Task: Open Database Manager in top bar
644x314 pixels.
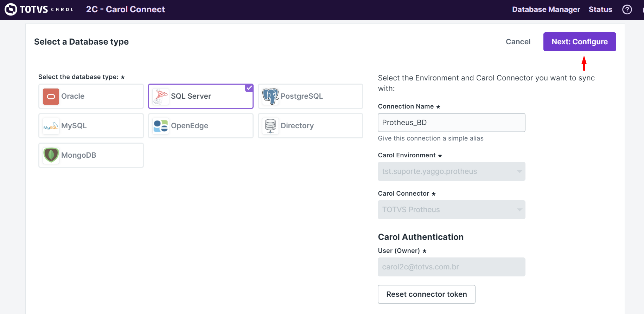Action: 546,9
